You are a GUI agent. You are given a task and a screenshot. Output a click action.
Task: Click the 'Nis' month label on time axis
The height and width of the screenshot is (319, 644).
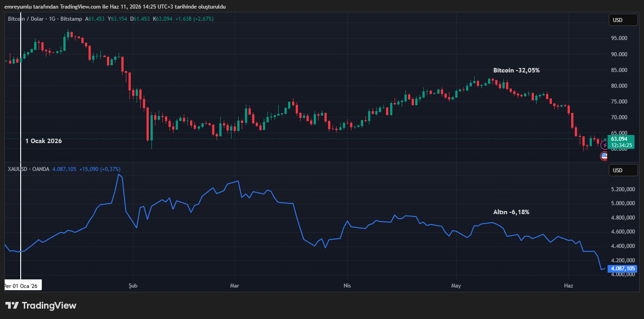coord(347,285)
